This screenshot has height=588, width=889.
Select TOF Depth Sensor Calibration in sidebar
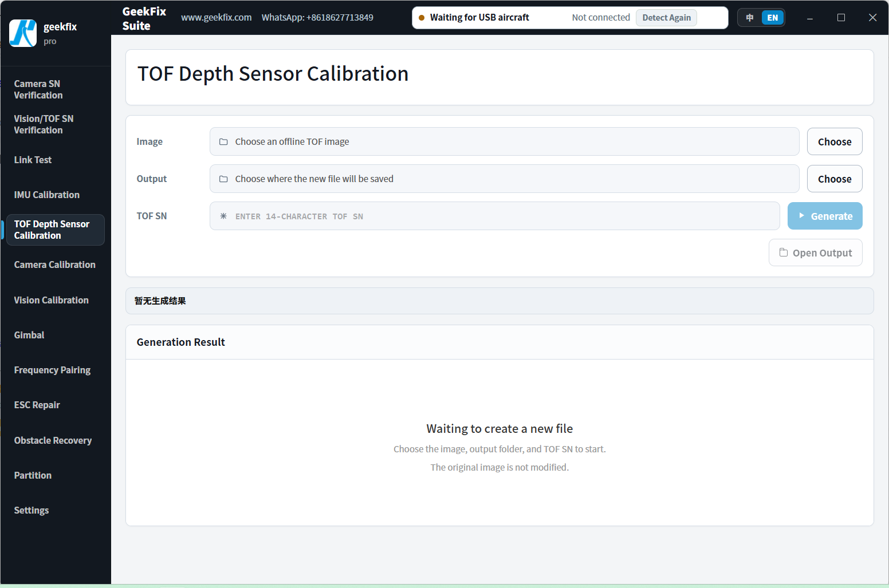tap(56, 230)
